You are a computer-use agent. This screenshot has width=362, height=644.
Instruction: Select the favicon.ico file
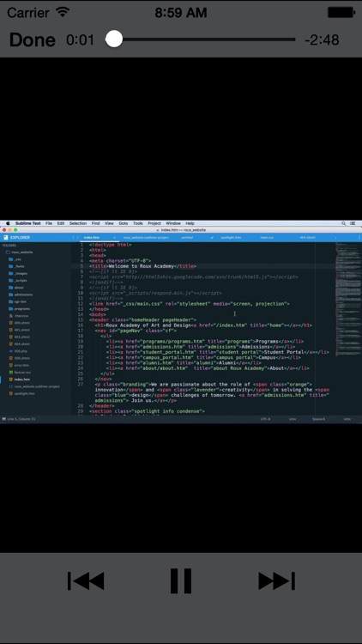pos(21,372)
